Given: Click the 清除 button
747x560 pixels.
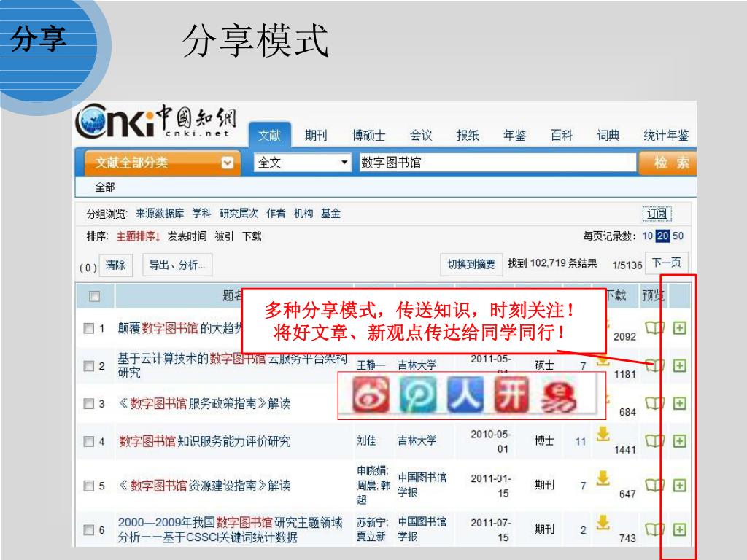Looking at the screenshot, I should (x=116, y=265).
